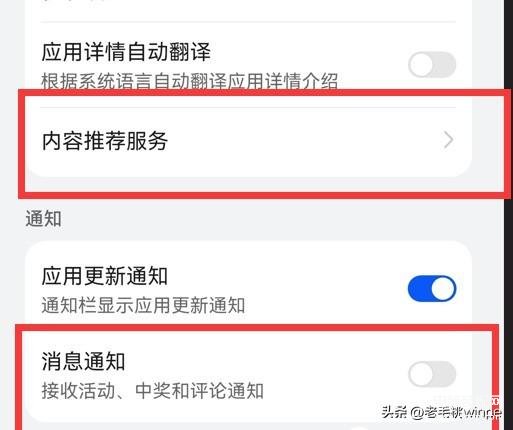
Task: Select the 应用详情自动翻译 title text
Action: 126,52
